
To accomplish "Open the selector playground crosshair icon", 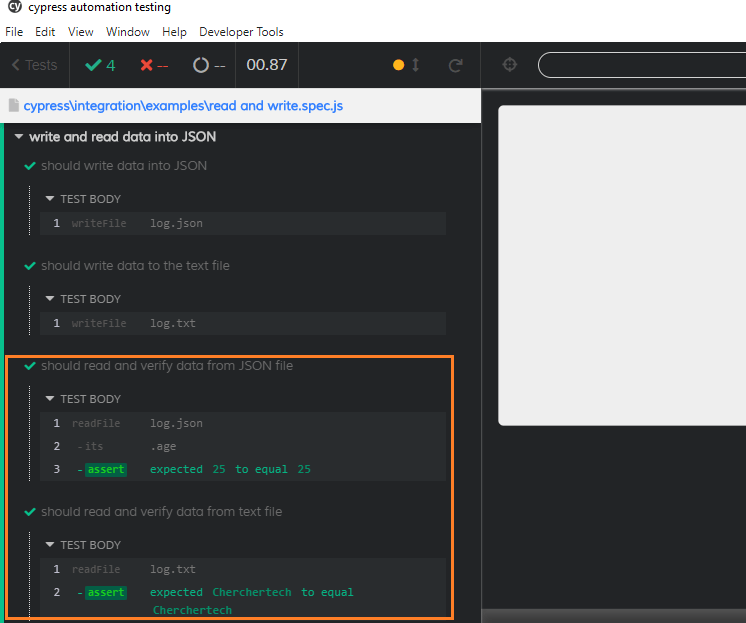I will 510,64.
